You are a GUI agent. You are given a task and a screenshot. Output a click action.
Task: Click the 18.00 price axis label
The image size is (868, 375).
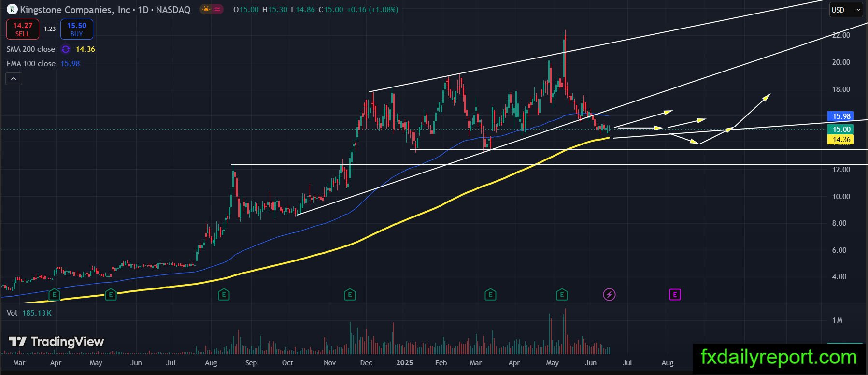pyautogui.click(x=841, y=89)
